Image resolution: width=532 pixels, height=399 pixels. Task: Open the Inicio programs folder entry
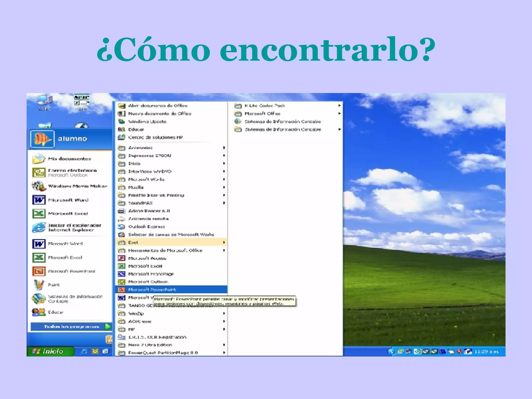pos(171,163)
